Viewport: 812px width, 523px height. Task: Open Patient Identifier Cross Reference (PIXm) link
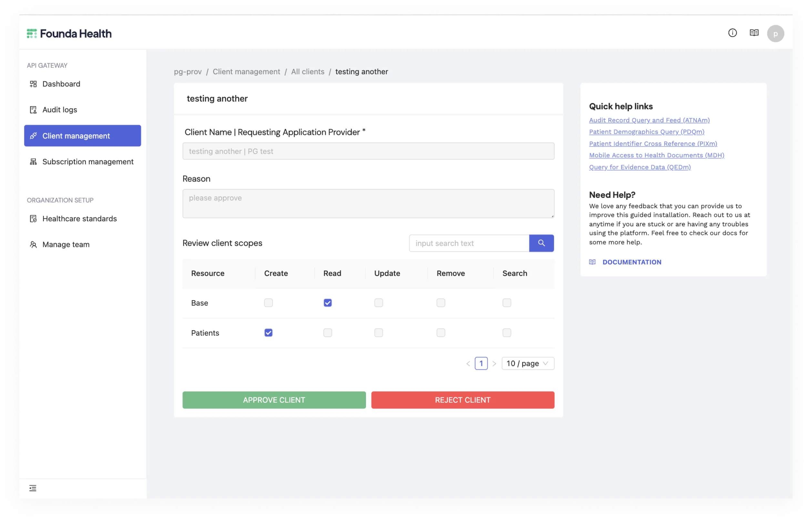click(653, 144)
